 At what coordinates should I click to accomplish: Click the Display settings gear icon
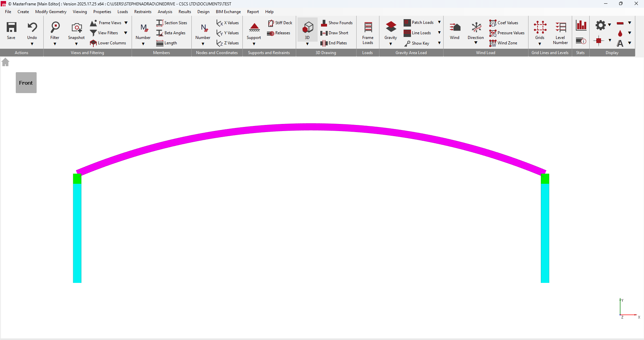[600, 25]
